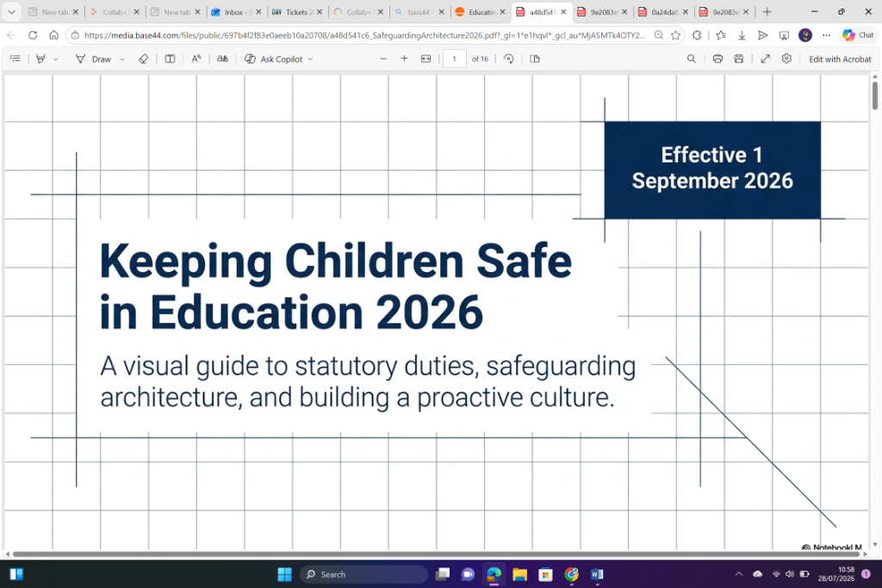Open the tab actions menu chevron
The image size is (882, 588).
[11, 12]
